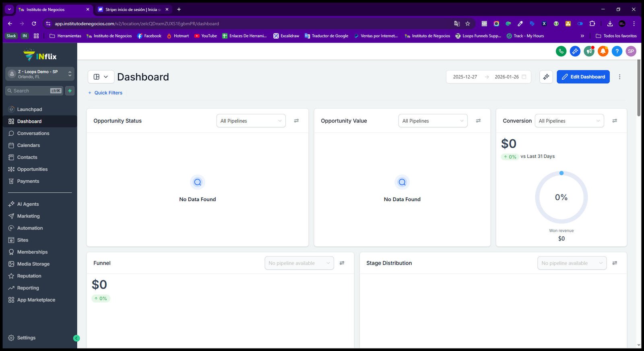The height and width of the screenshot is (351, 644).
Task: Open Stage Distribution widget filter settings icon
Action: 615,263
